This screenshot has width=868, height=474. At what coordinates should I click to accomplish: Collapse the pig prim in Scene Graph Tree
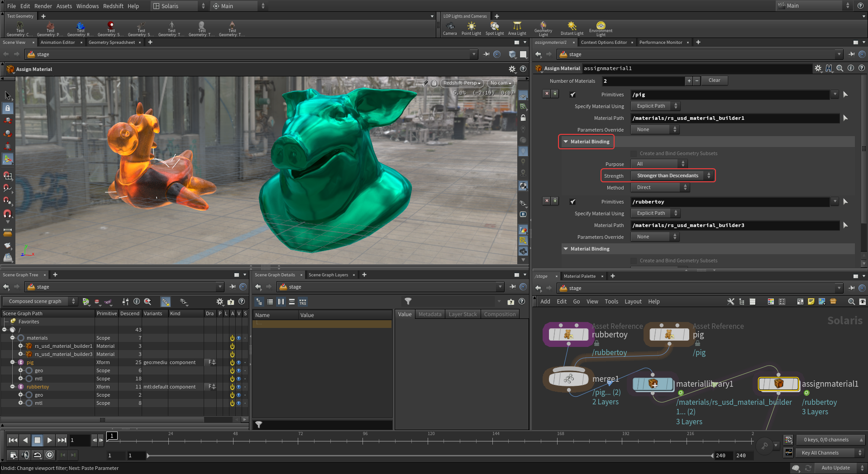[x=13, y=362]
